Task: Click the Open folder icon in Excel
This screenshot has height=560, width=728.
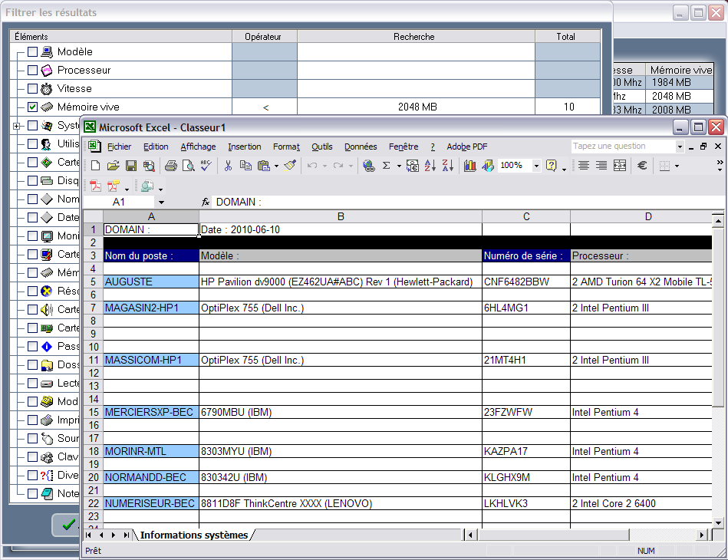Action: (114, 165)
